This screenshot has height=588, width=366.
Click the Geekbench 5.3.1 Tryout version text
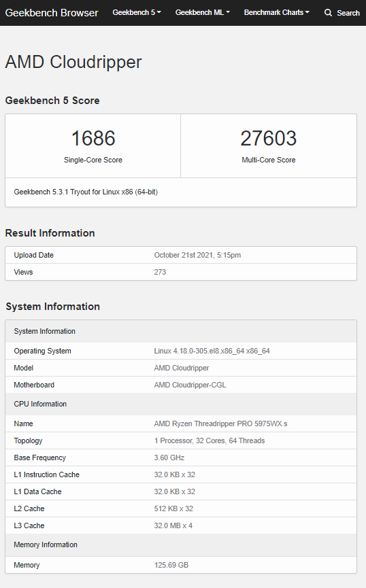pos(86,192)
